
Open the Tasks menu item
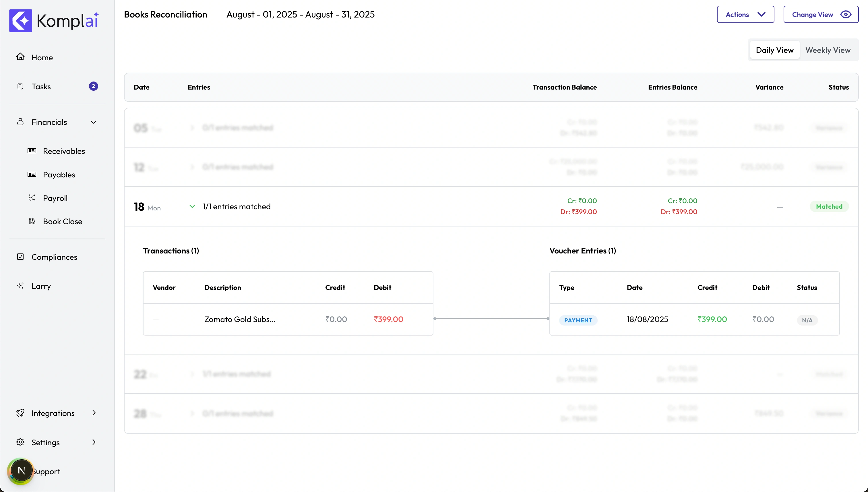pos(41,86)
